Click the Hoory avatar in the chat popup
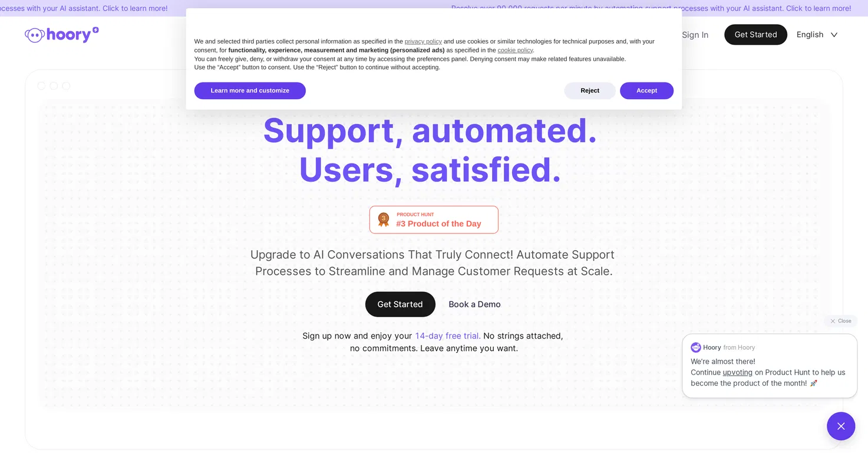 696,347
